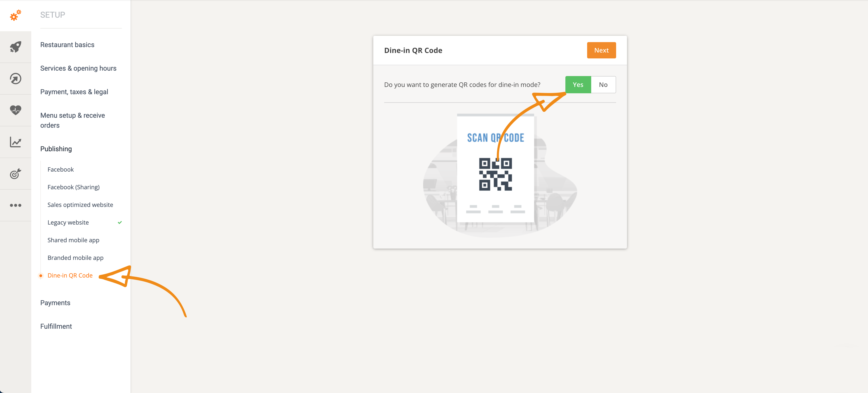Select the rocket launch icon
868x393 pixels.
[15, 47]
